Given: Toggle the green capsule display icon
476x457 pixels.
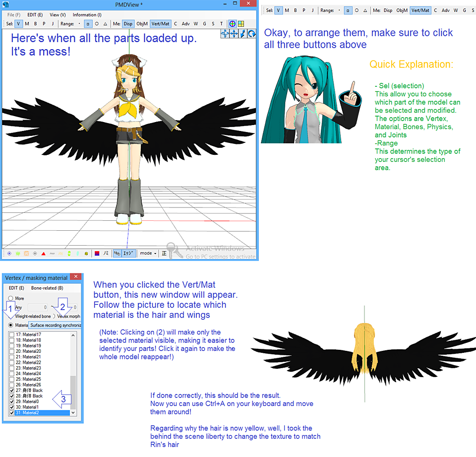Looking at the screenshot, I should pos(69,254).
